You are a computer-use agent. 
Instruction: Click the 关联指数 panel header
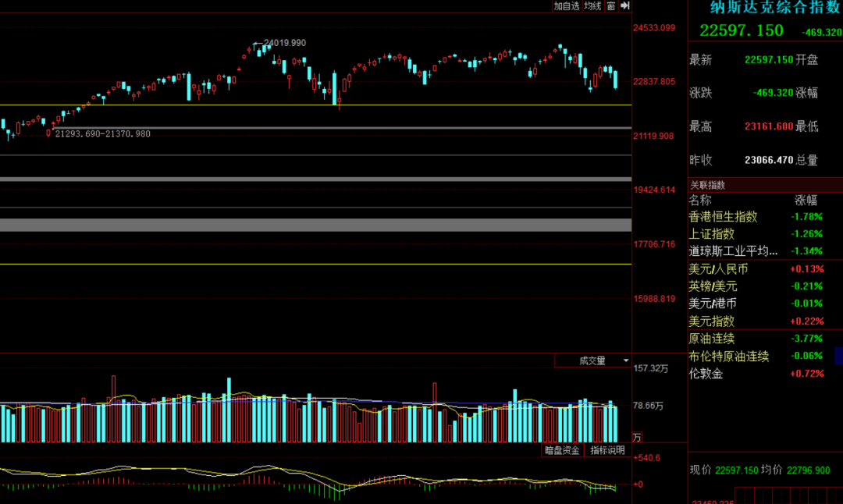tap(764, 186)
